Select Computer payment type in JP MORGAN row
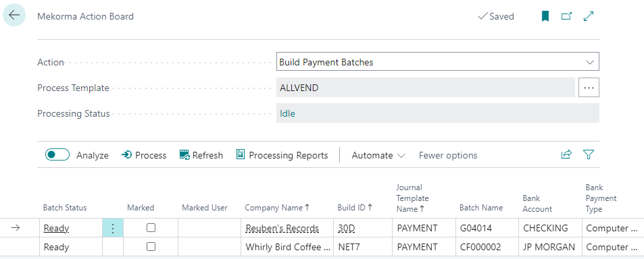The height and width of the screenshot is (259, 644). [613, 247]
